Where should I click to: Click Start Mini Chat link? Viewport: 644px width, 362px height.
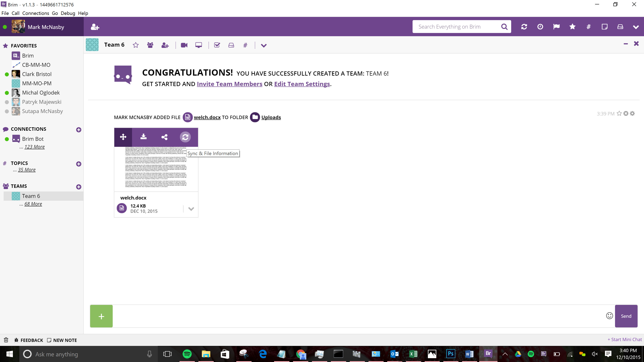625,339
